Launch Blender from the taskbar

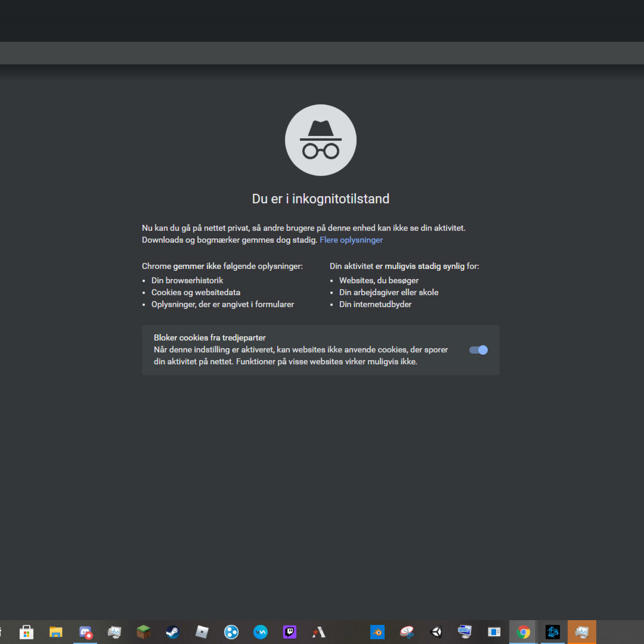pyautogui.click(x=377, y=632)
